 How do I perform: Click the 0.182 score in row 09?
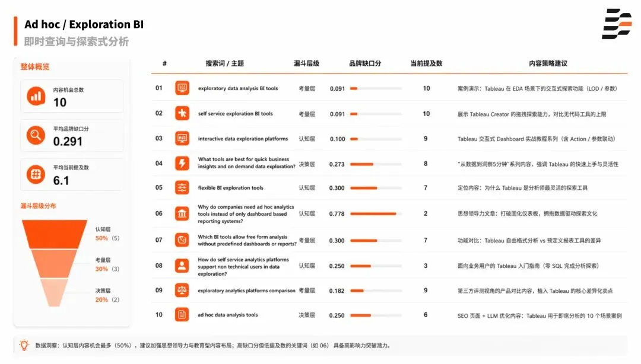tap(337, 291)
